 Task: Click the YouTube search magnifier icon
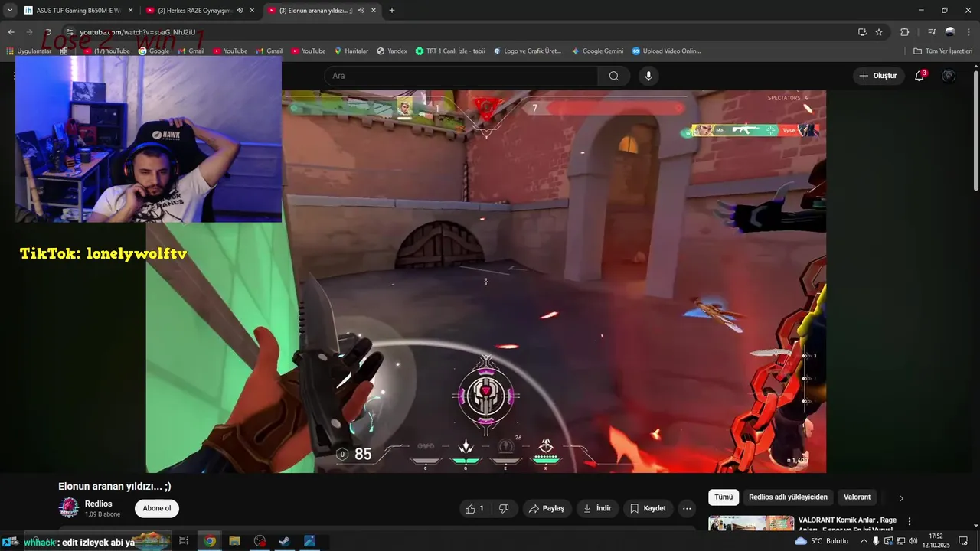coord(613,76)
